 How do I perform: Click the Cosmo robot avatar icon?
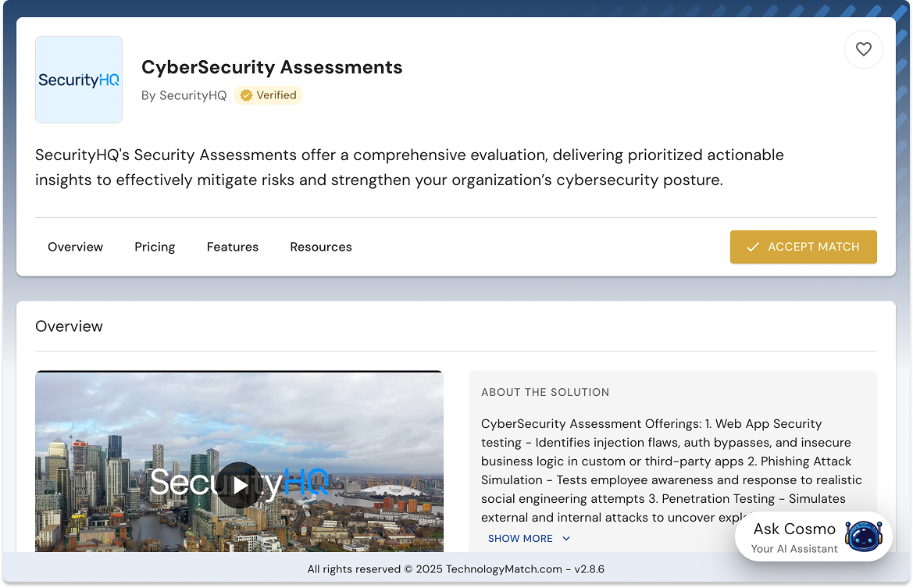[x=864, y=536]
